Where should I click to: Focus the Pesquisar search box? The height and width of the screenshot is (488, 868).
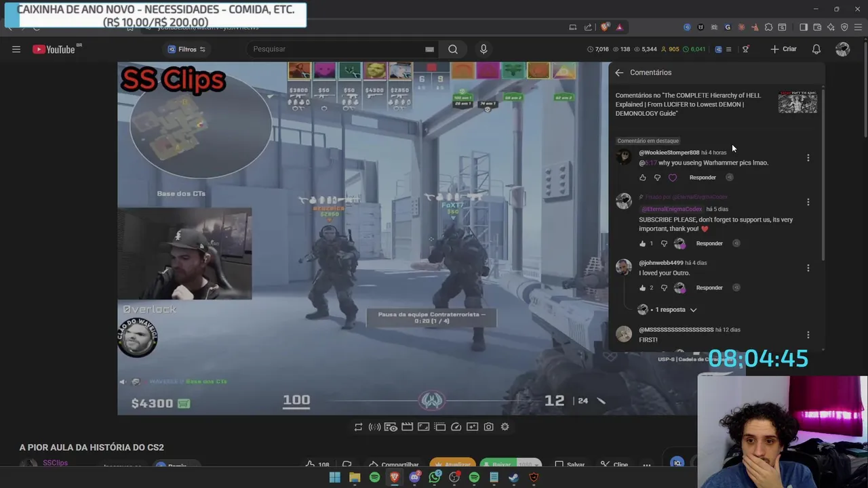[x=336, y=49]
